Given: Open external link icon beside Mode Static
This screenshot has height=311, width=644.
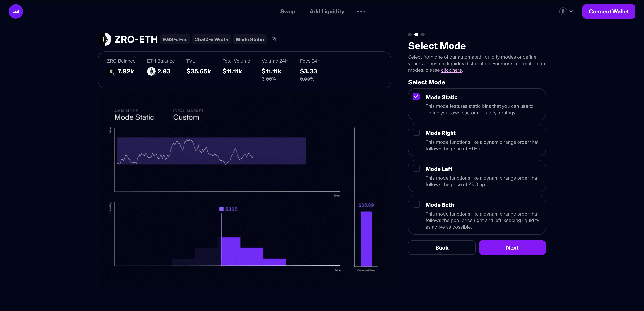Looking at the screenshot, I should pyautogui.click(x=274, y=40).
